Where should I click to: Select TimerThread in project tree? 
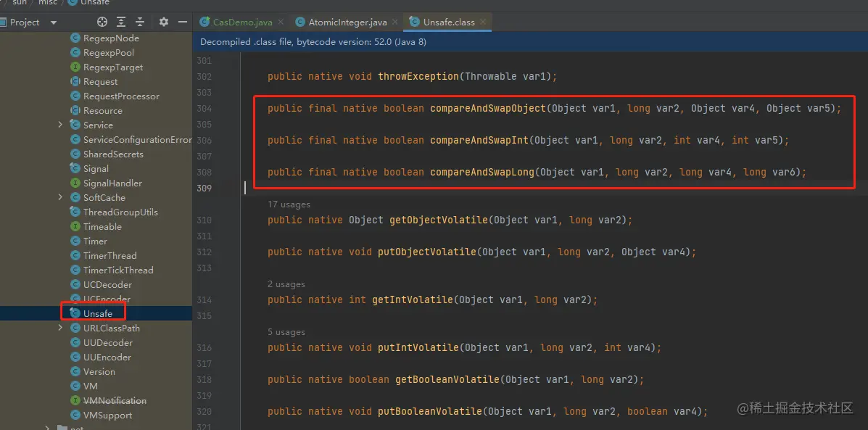109,256
